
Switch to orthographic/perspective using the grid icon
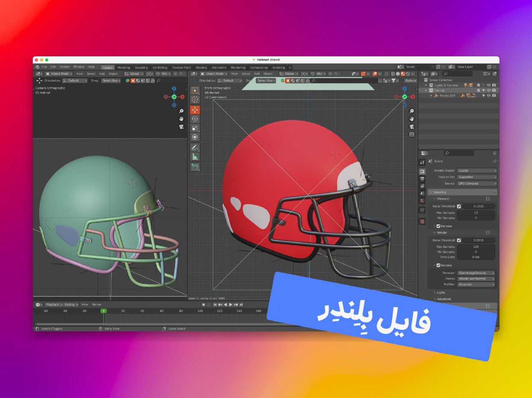coord(412,134)
